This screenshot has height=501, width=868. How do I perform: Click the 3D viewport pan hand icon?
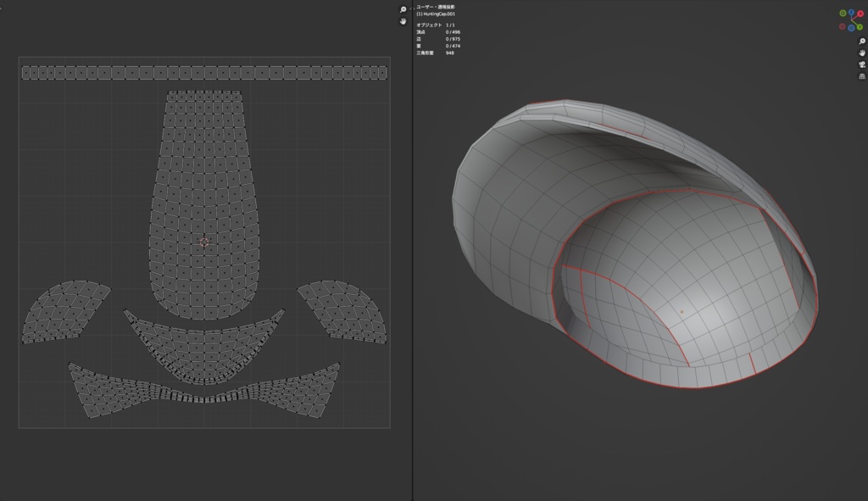point(862,53)
